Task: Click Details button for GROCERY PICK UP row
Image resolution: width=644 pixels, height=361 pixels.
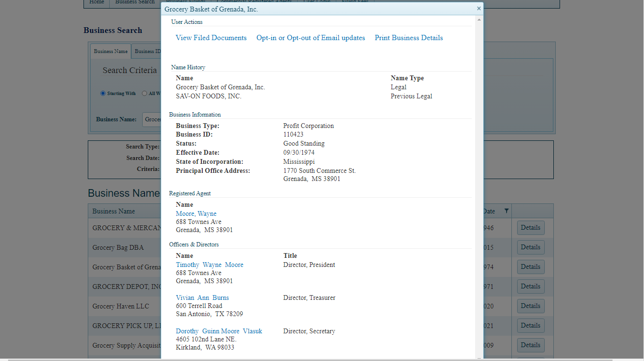Action: point(530,326)
